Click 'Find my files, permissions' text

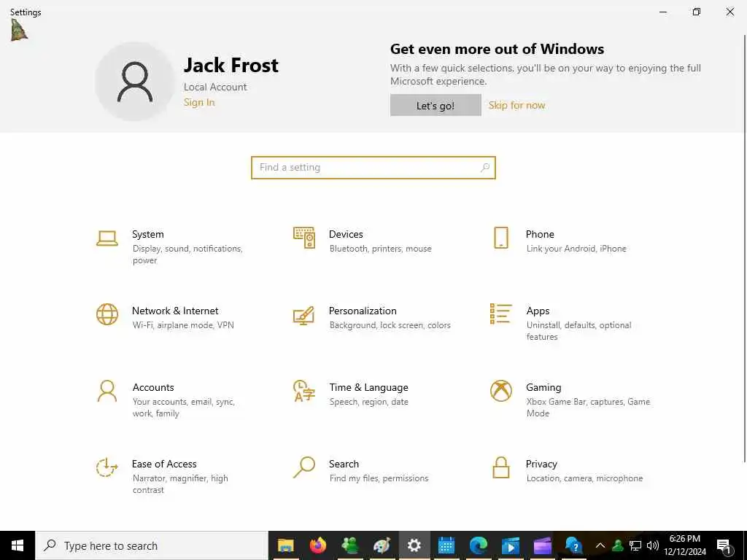tap(379, 478)
